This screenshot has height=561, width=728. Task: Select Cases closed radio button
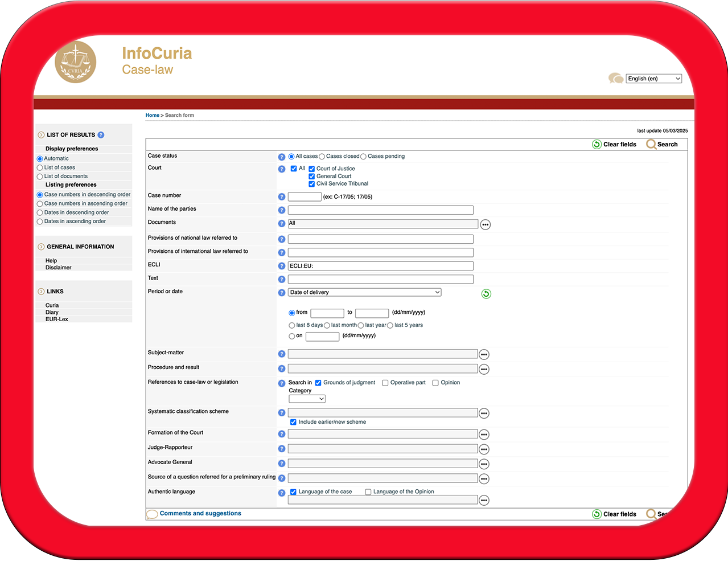[x=322, y=157]
